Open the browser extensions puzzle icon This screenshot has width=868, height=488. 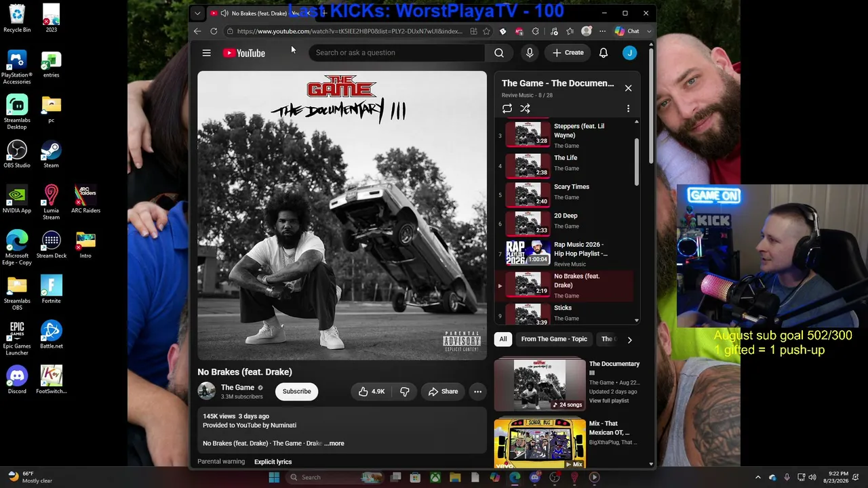pos(535,31)
